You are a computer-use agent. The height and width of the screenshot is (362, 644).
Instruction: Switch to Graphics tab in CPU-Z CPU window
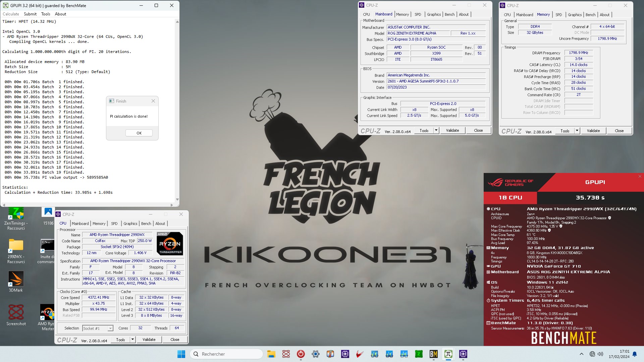tap(130, 224)
